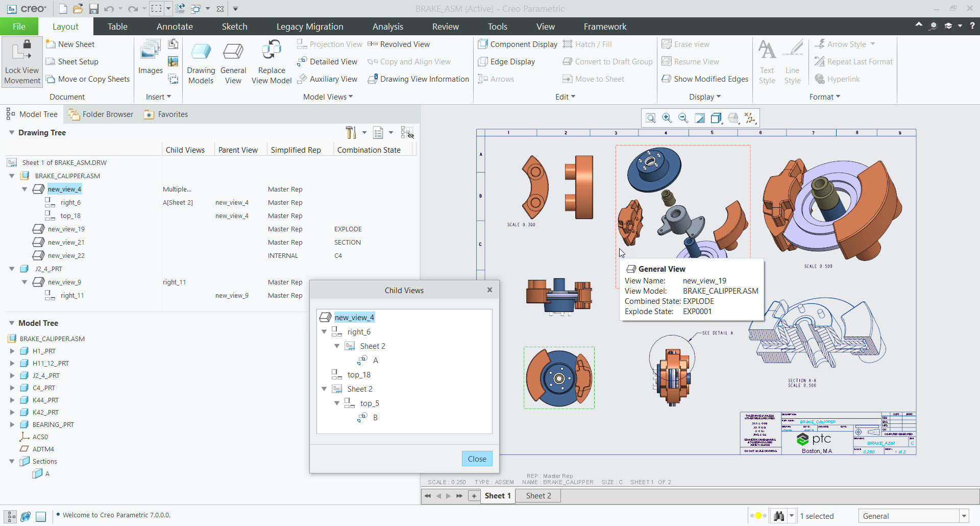Open the File menu

[19, 27]
